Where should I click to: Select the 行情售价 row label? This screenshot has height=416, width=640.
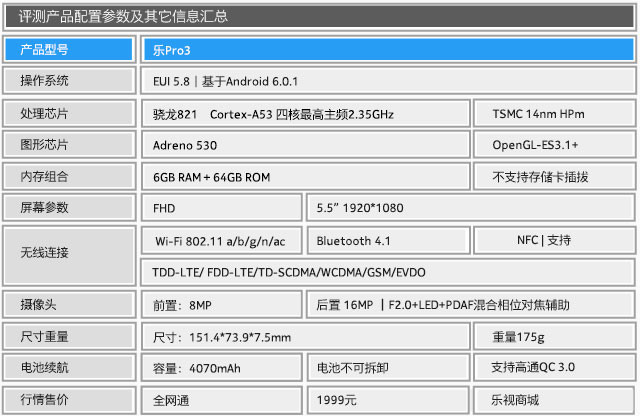click(69, 399)
